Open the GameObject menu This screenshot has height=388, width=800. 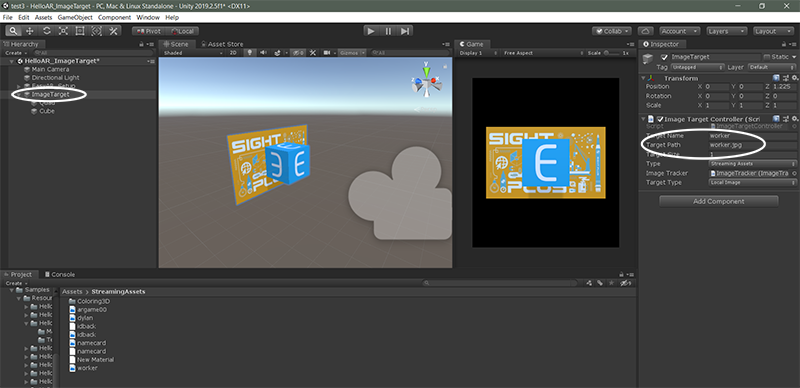pos(75,17)
